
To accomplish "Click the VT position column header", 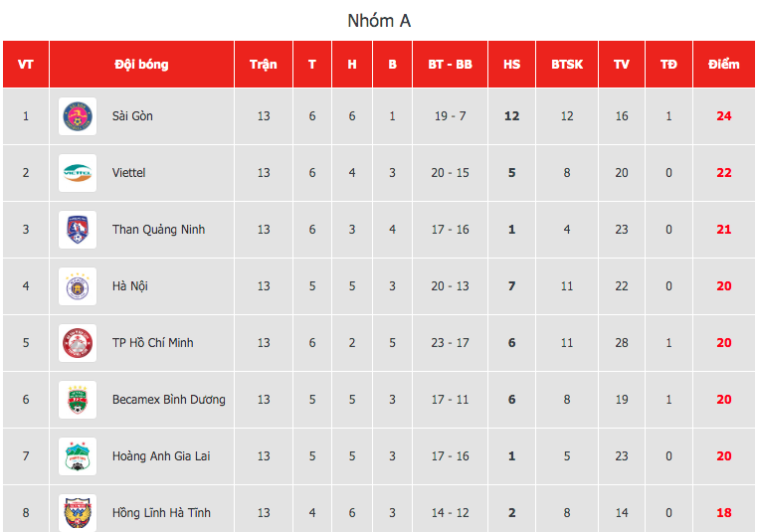I will pos(26,65).
